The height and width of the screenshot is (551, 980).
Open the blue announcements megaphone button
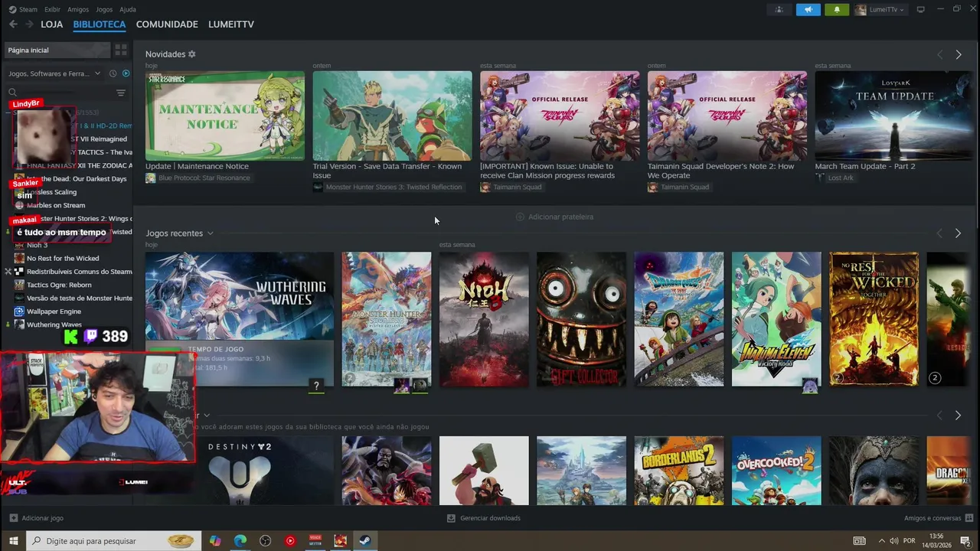pos(808,9)
